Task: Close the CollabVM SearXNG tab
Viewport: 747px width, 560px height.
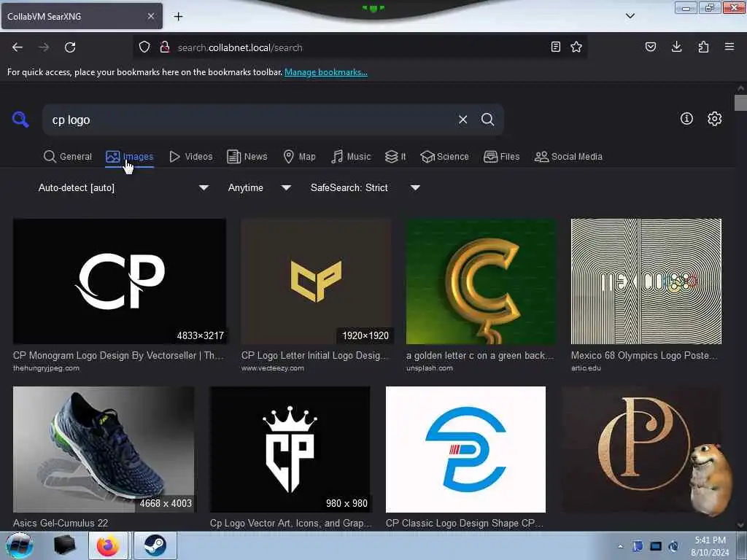Action: coord(150,16)
